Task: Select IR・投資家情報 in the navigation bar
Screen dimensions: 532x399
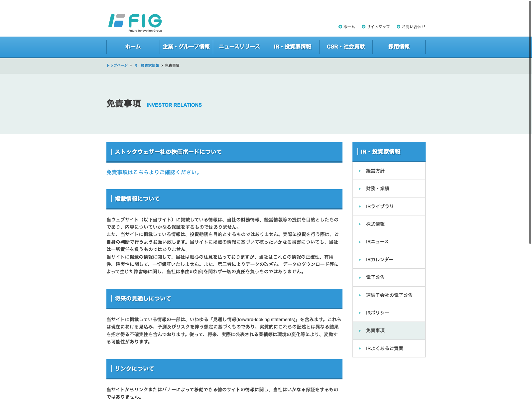Action: pos(293,47)
